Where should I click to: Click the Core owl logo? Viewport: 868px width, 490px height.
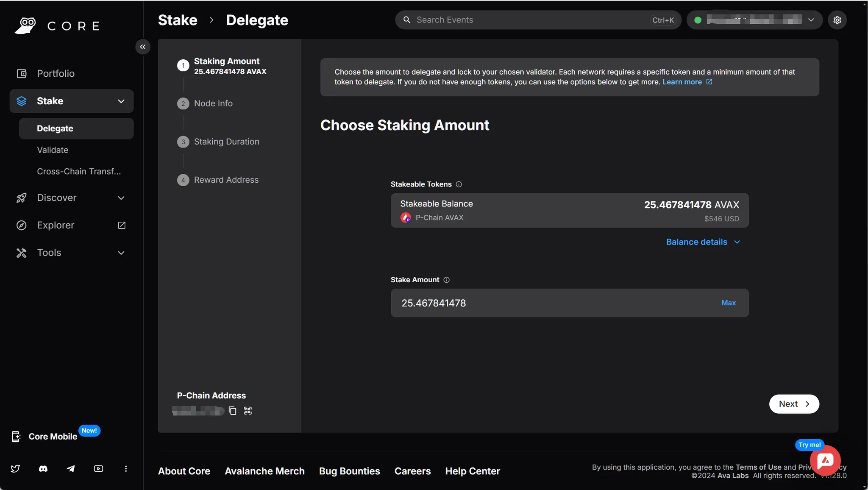point(25,25)
